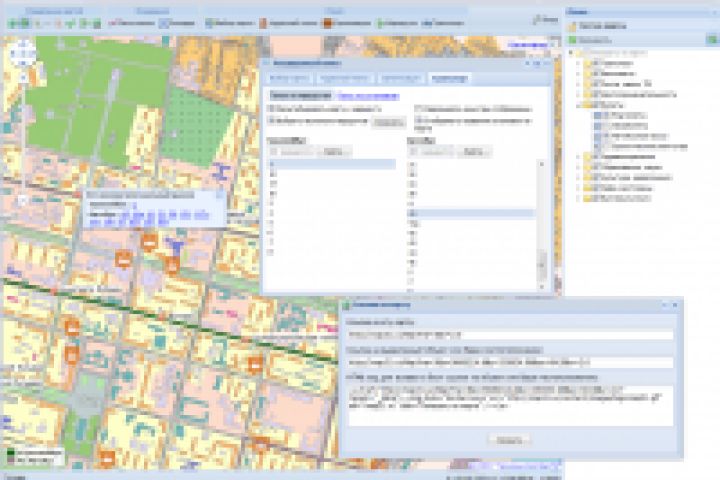The height and width of the screenshot is (480, 720).
Task: Click the green button at the right panel's right edge
Action: [712, 40]
